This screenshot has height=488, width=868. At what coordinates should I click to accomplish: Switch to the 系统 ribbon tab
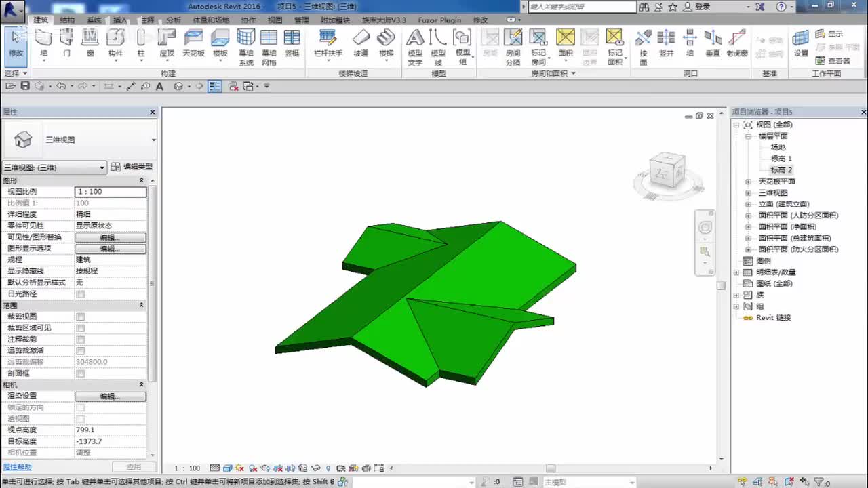(94, 20)
